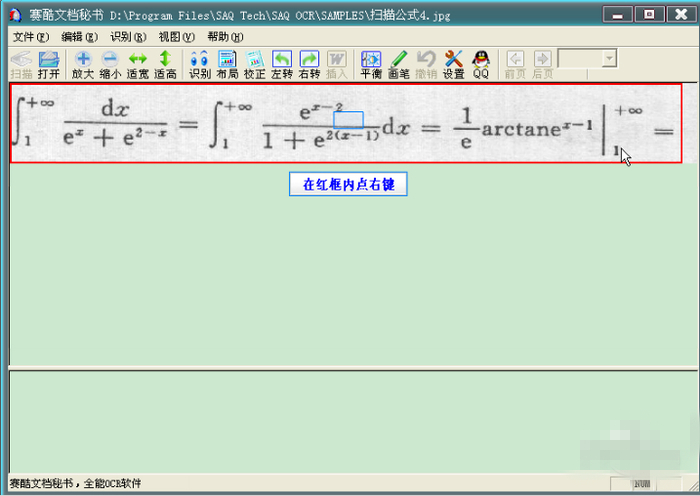Screen dimensions: 700x496
Task: Open the 识别(R) menu
Action: point(128,37)
